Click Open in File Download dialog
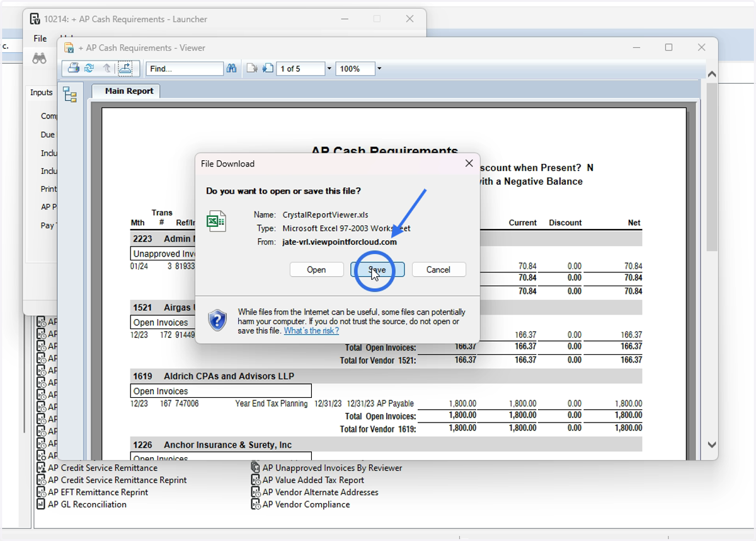The width and height of the screenshot is (756, 541). [x=316, y=269]
